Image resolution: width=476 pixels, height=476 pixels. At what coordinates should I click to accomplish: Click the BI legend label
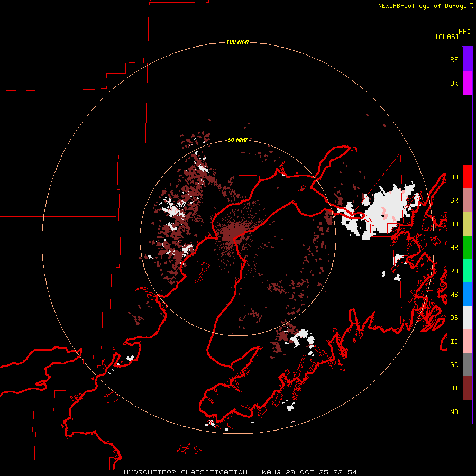click(454, 388)
